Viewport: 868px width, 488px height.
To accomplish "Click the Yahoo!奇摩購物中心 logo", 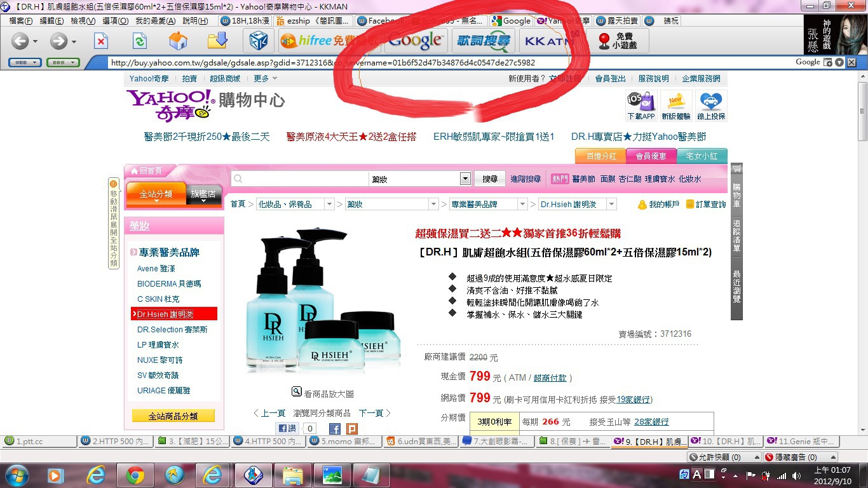I will 205,104.
